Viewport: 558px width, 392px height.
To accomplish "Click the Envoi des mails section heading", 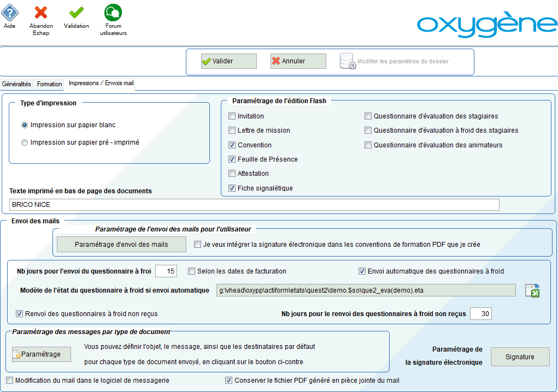I will tap(36, 221).
